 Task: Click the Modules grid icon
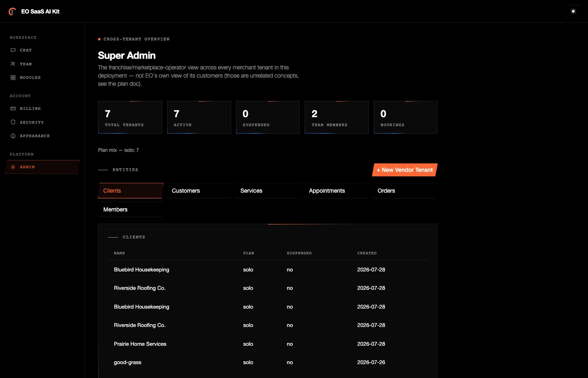coord(13,78)
